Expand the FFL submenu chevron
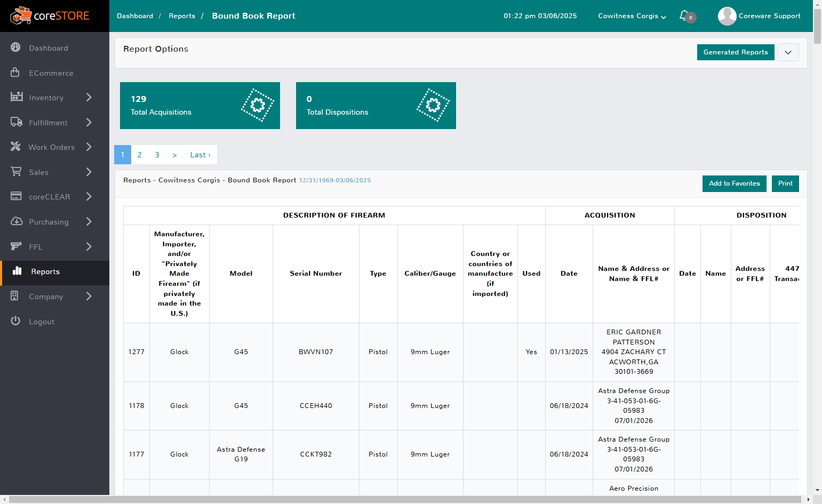The image size is (822, 504). coord(89,246)
